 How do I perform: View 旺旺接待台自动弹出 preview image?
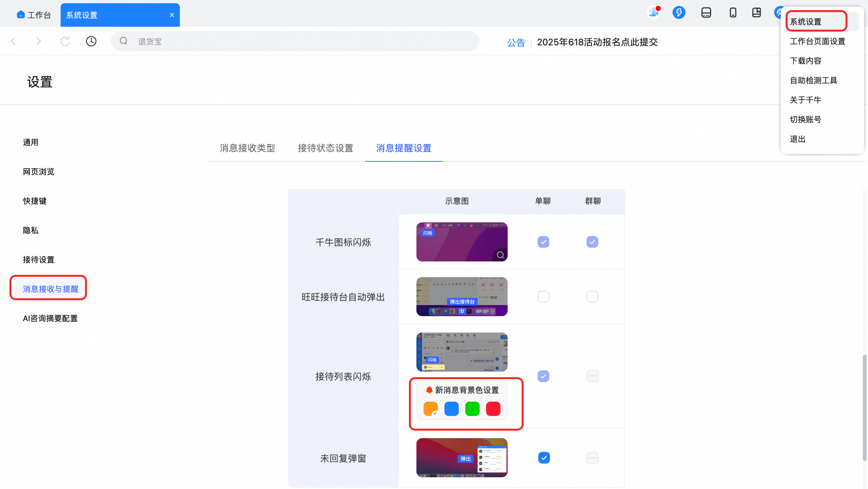click(x=462, y=297)
